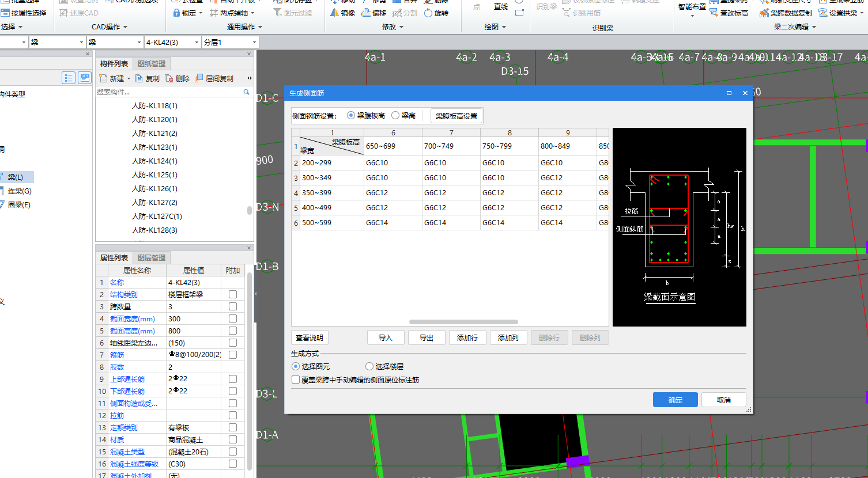This screenshot has width=868, height=478.
Task: Enable 覆盖梁跨中手动编辑的侧面原位标注 checkbox
Action: click(296, 380)
